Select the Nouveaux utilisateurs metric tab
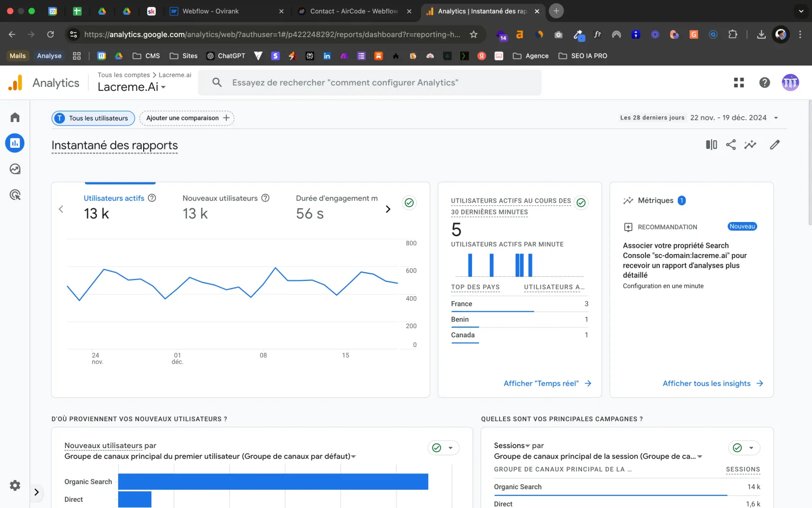The height and width of the screenshot is (508, 812). [x=226, y=207]
